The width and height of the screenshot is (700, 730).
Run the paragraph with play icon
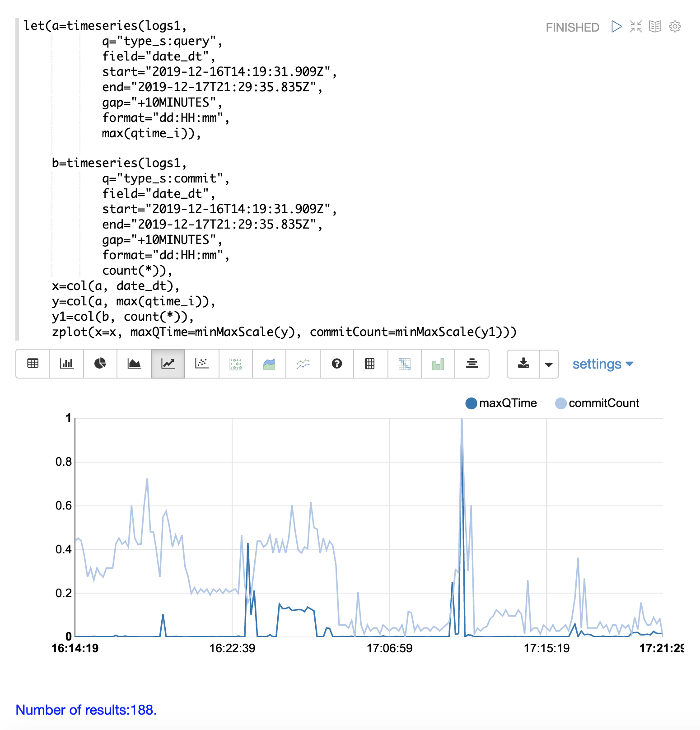(616, 27)
